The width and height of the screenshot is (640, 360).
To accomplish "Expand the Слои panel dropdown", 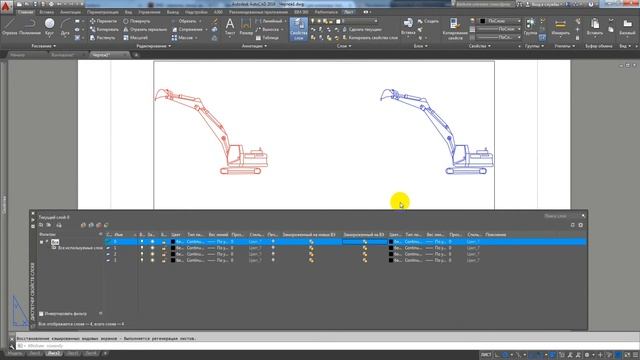I will 344,46.
